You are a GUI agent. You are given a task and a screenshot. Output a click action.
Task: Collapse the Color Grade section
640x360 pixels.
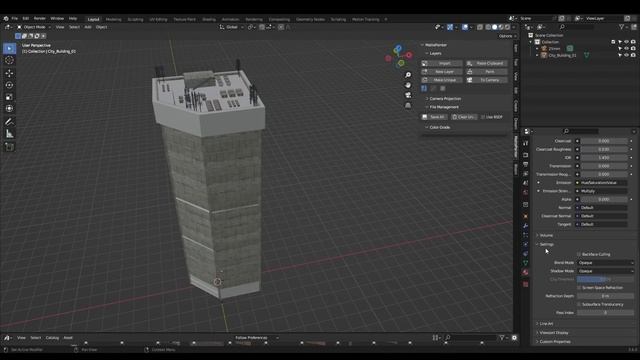[440, 127]
